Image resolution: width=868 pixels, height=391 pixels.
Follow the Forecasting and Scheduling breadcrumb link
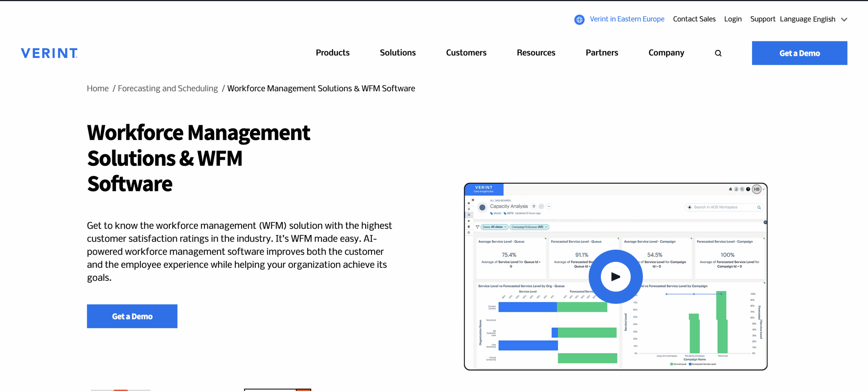167,88
